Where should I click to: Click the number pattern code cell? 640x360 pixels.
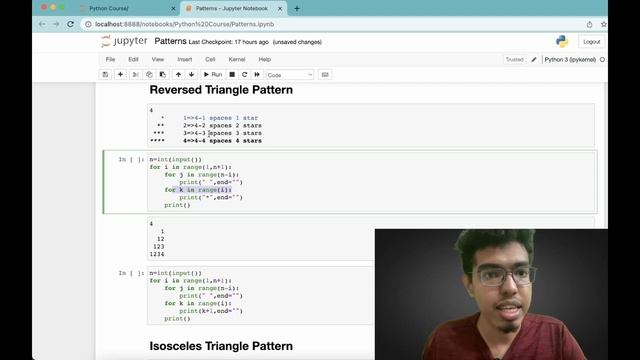(260, 296)
